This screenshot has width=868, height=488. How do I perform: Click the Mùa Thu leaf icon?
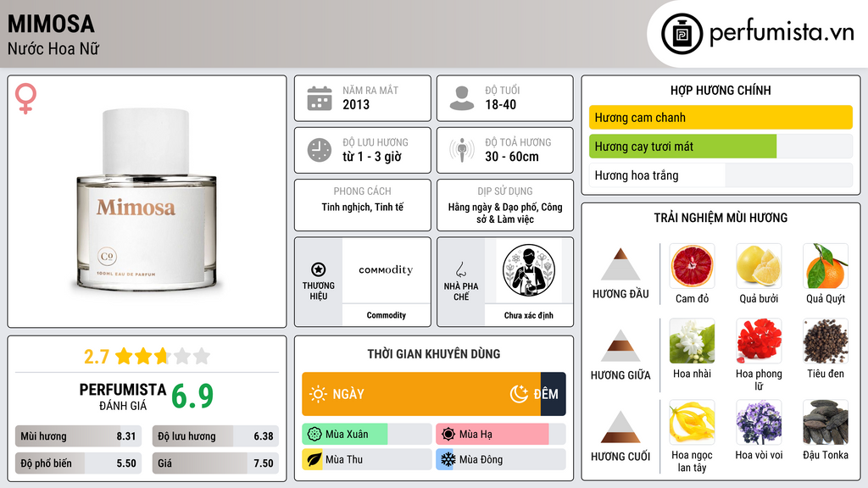click(x=314, y=459)
